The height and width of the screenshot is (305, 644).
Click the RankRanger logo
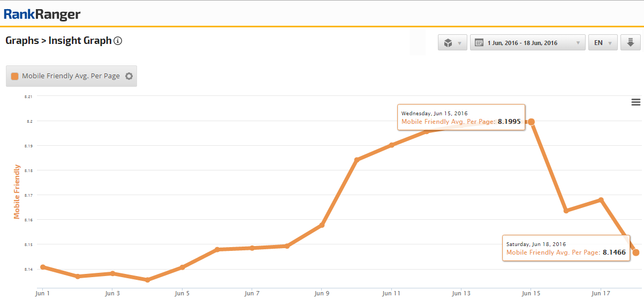(x=42, y=14)
